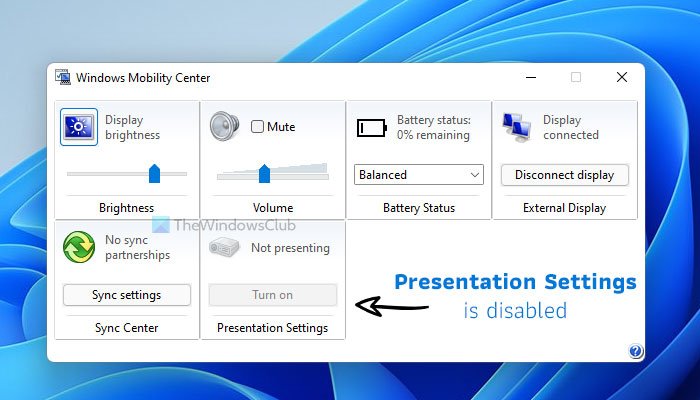Click the "No sync partnerships" text
The image size is (700, 400).
click(x=138, y=247)
